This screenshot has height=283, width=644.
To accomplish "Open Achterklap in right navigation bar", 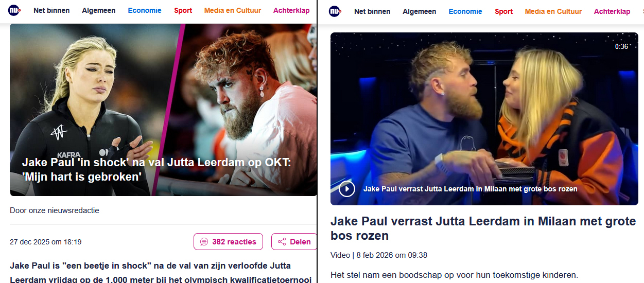I will click(612, 11).
